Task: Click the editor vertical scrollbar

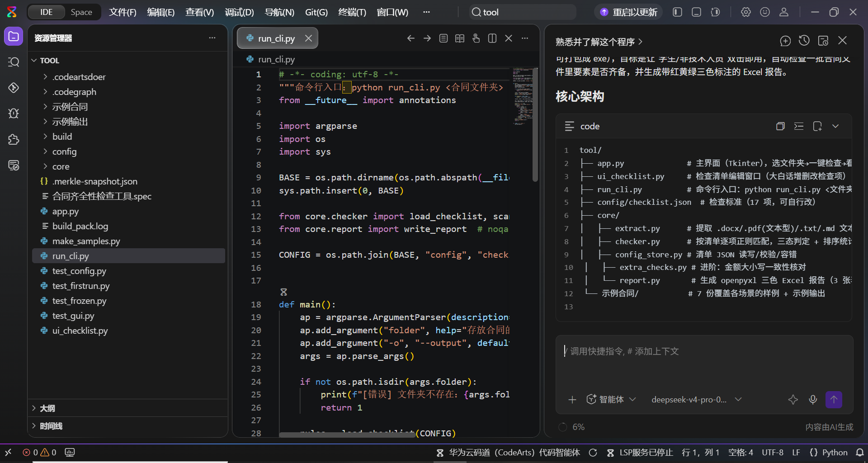Action: click(x=535, y=125)
